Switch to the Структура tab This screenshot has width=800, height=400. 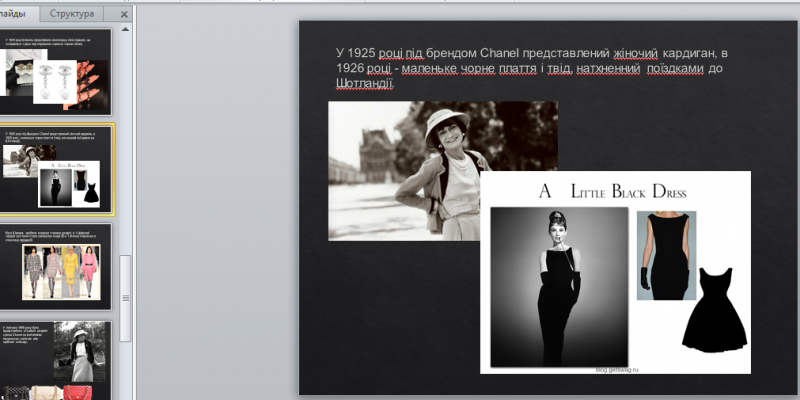(72, 14)
